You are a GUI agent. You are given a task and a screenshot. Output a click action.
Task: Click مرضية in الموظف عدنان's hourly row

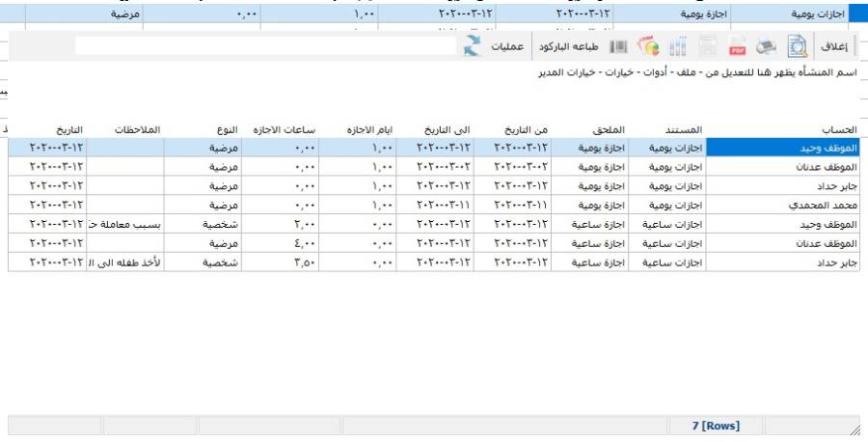pyautogui.click(x=203, y=244)
